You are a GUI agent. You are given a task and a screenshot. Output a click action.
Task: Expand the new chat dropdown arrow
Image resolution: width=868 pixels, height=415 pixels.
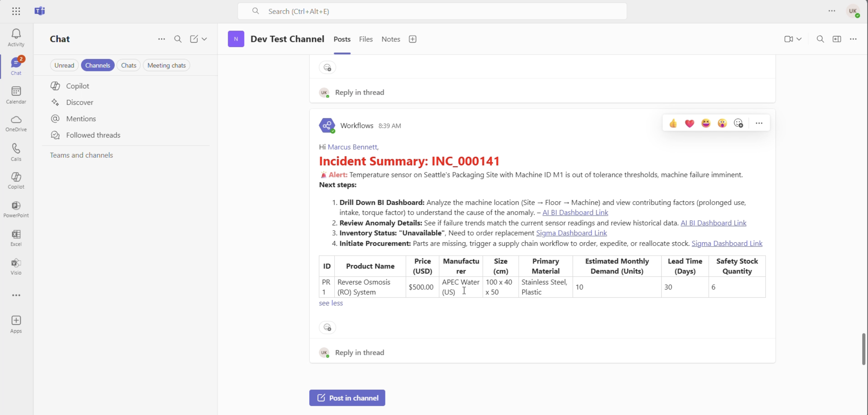tap(204, 39)
